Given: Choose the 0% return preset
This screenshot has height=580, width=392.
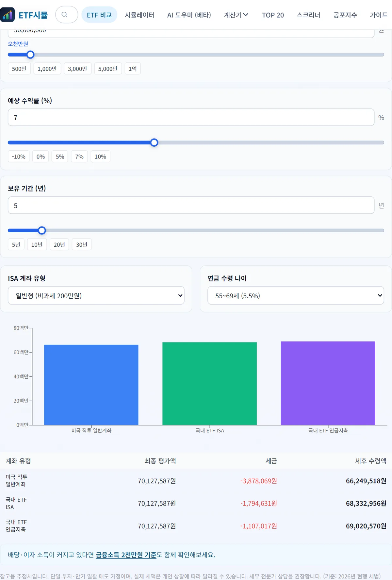Looking at the screenshot, I should (41, 157).
